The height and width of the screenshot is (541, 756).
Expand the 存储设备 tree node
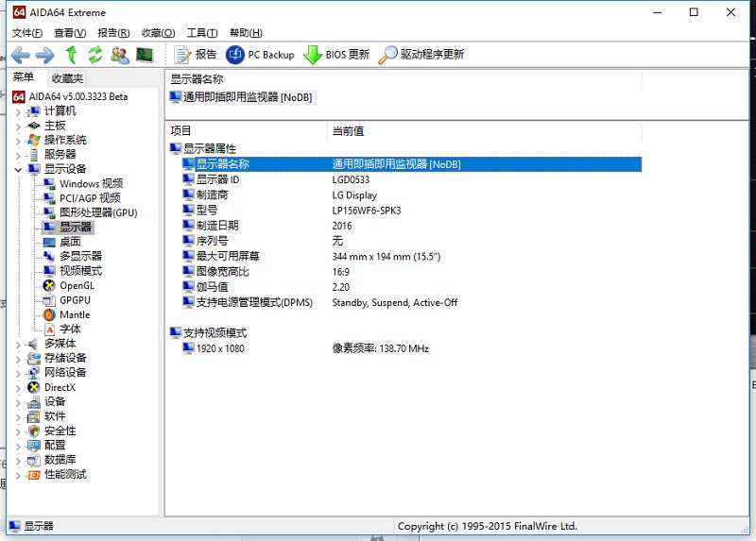pos(18,359)
